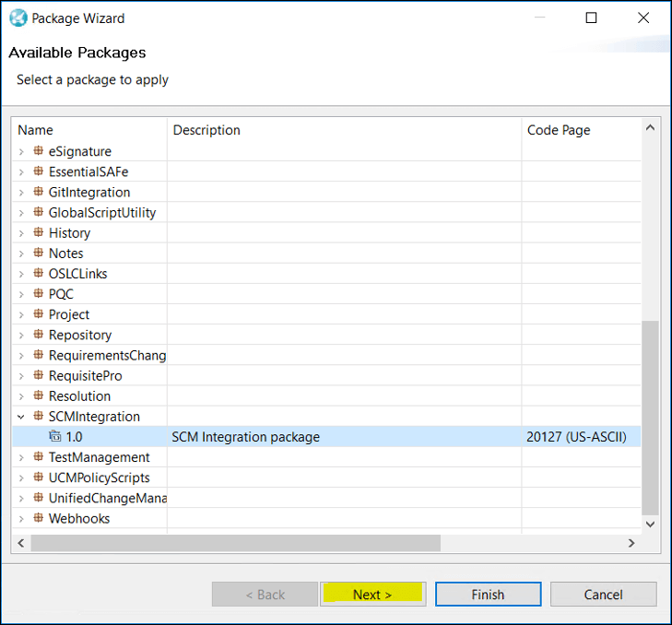672x625 pixels.
Task: Click the '20127 (US-ASCII)' code page cell
Action: click(576, 436)
